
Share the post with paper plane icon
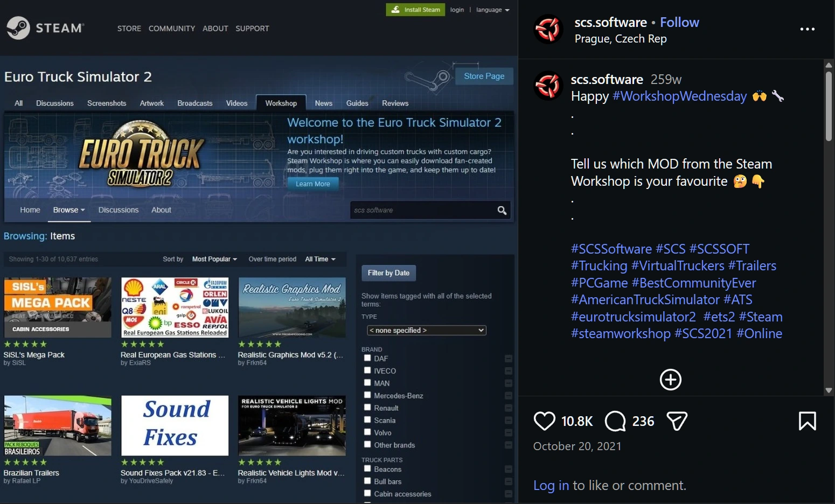tap(677, 421)
